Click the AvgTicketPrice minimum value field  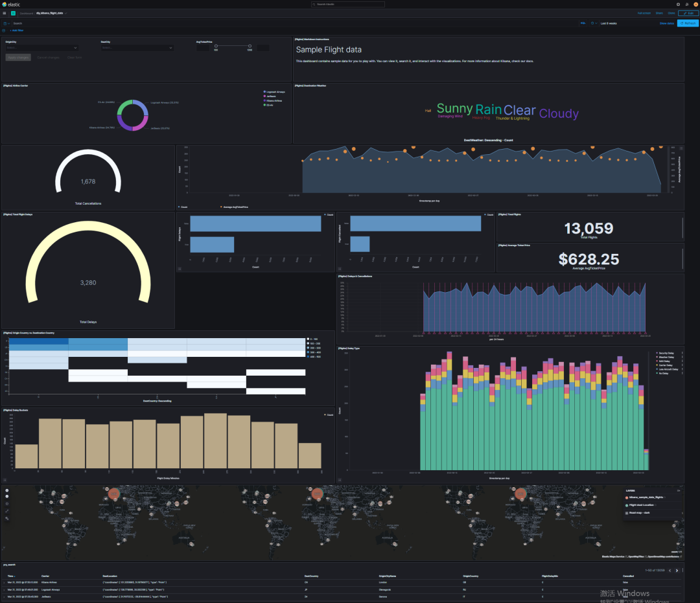[203, 48]
